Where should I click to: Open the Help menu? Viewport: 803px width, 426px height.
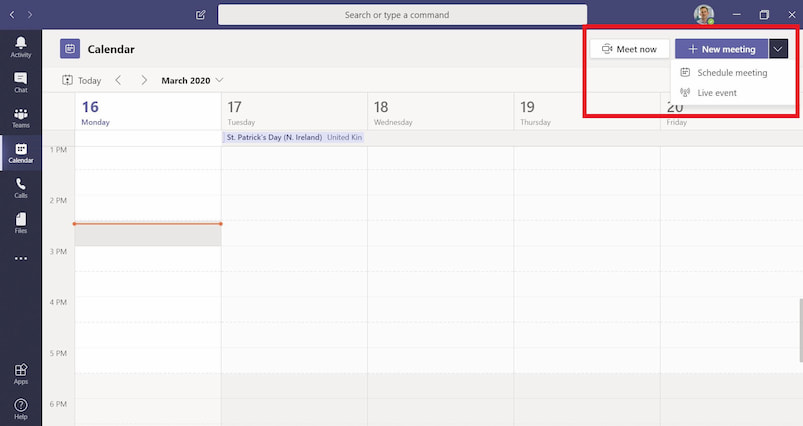[x=20, y=409]
